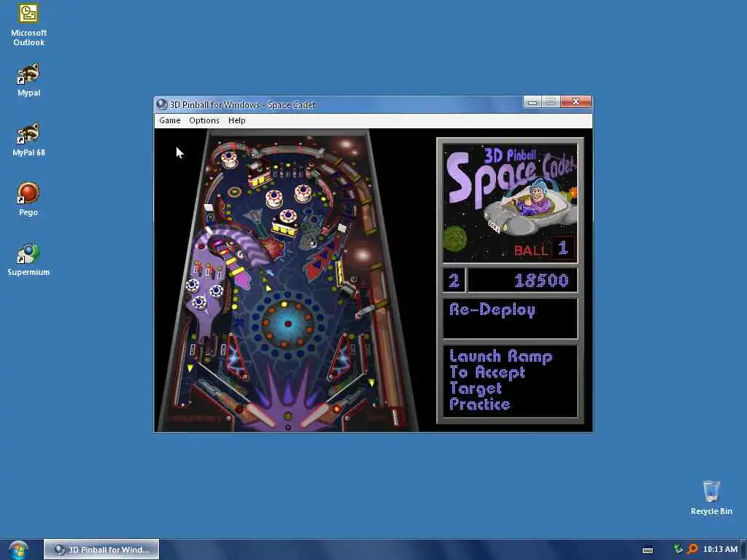Open the Windows Start orb
The image size is (747, 560).
[18, 550]
